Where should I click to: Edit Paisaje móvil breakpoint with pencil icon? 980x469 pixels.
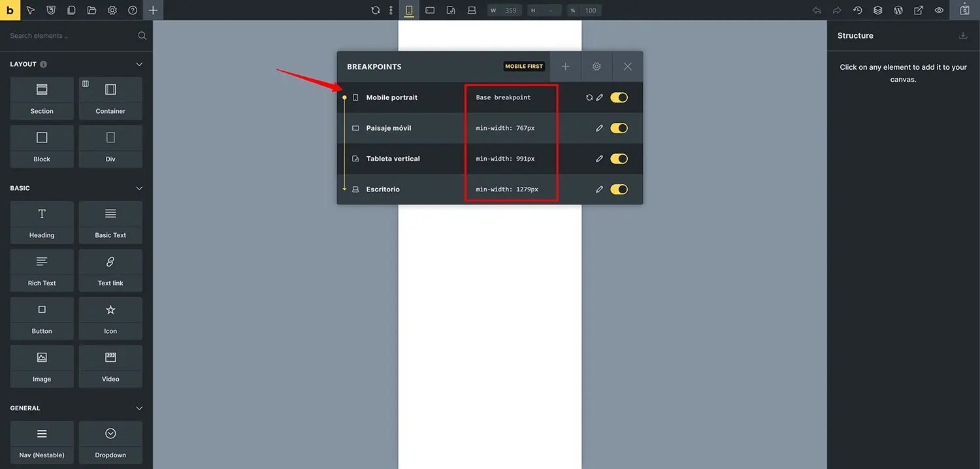[x=599, y=127]
